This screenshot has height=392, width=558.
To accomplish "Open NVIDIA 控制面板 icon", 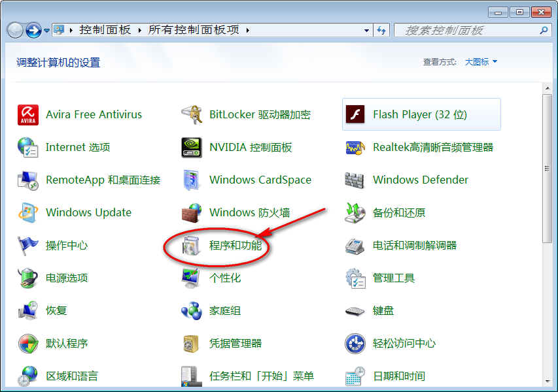I will click(192, 148).
